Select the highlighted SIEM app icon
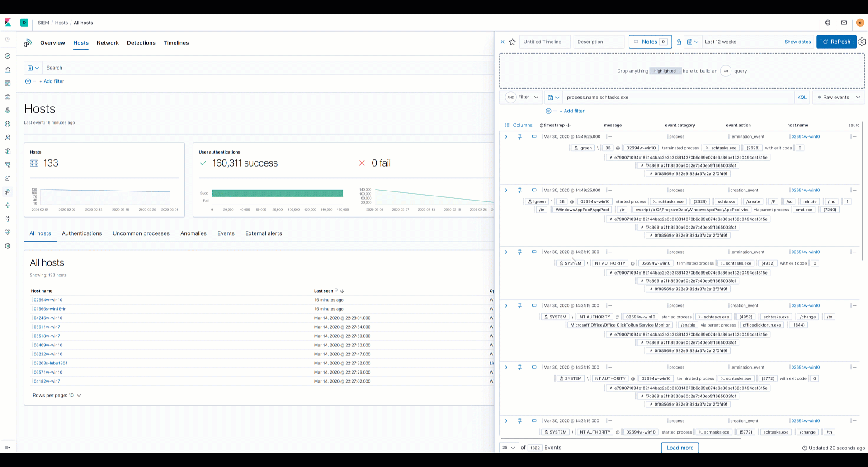The width and height of the screenshot is (868, 467). 7,191
